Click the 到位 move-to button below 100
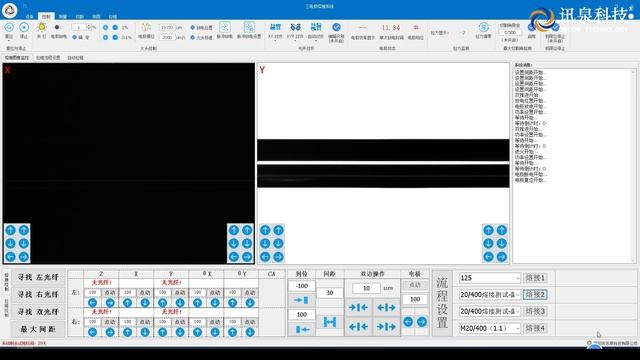640x360 pixels. point(301,329)
